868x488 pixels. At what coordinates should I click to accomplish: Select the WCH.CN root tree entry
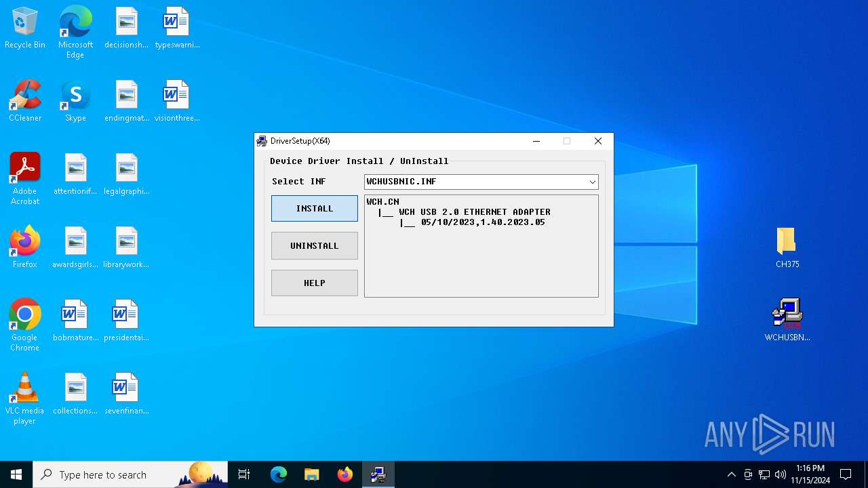point(383,202)
